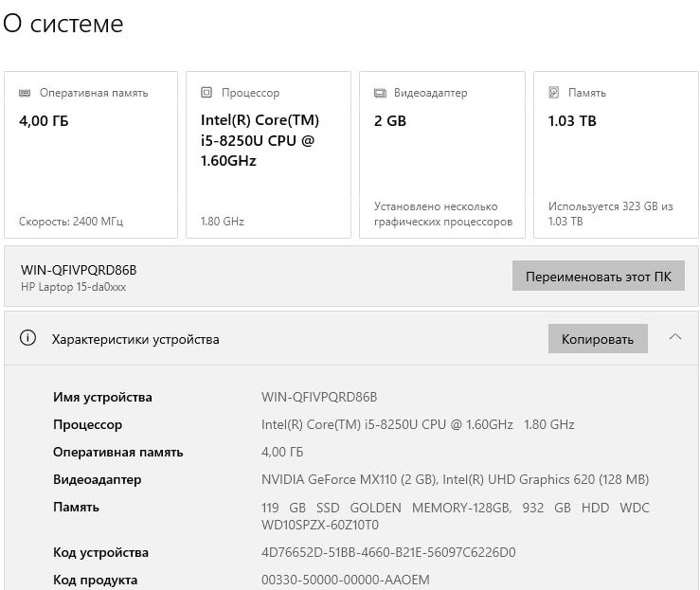The height and width of the screenshot is (590, 700).
Task: Open the 4,00 ГБ RAM card
Action: click(91, 154)
